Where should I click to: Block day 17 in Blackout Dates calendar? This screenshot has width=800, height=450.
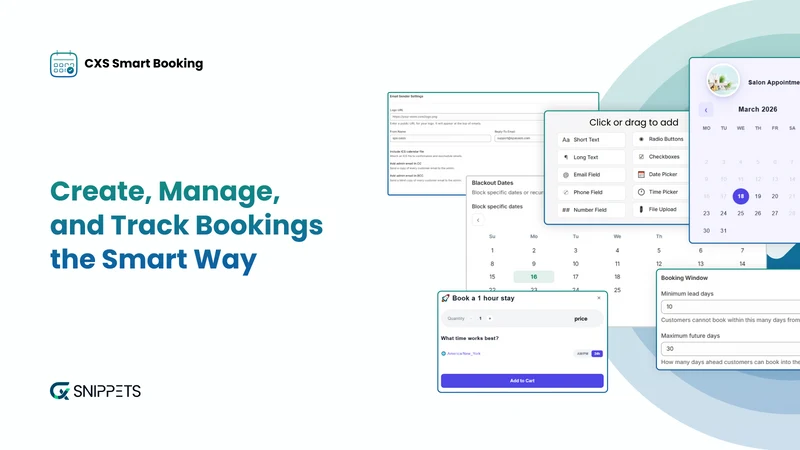click(x=576, y=277)
